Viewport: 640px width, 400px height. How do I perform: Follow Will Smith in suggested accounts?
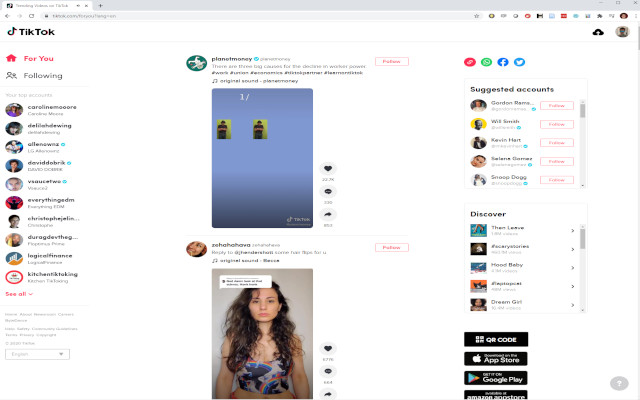click(557, 124)
